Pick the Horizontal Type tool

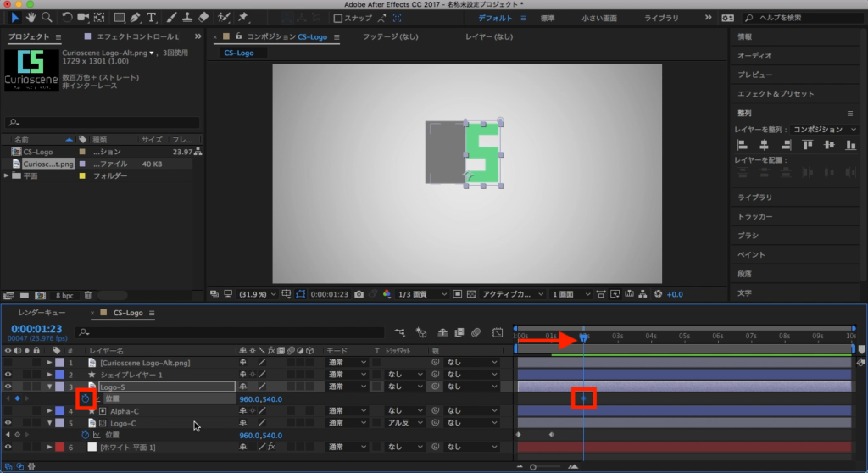[x=151, y=17]
